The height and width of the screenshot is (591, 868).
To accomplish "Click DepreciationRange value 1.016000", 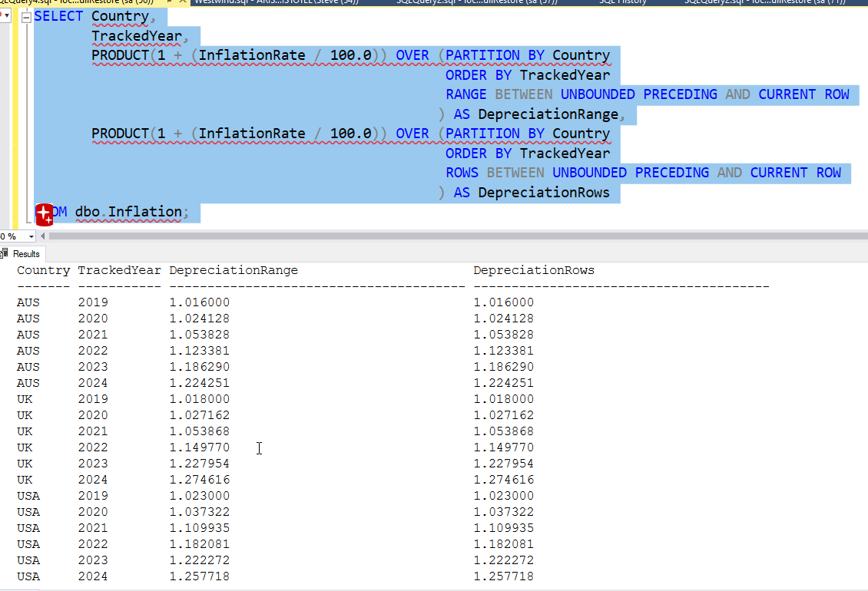I will point(199,302).
